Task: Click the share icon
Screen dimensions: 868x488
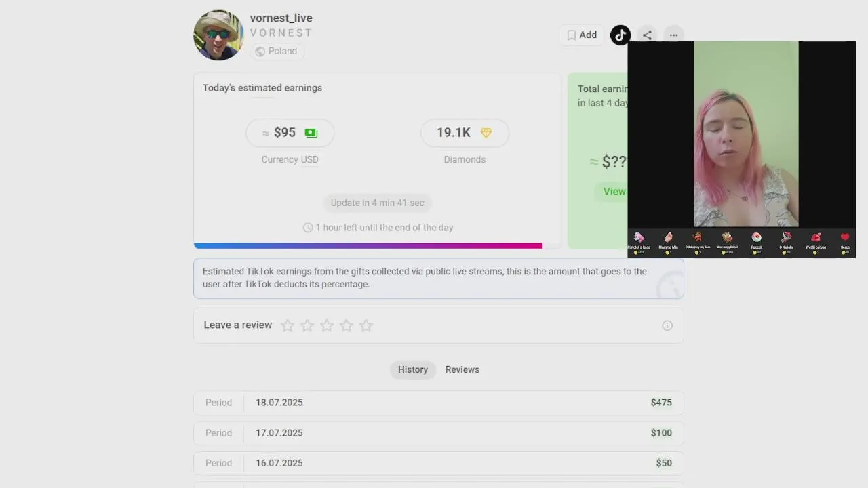Action: tap(648, 35)
